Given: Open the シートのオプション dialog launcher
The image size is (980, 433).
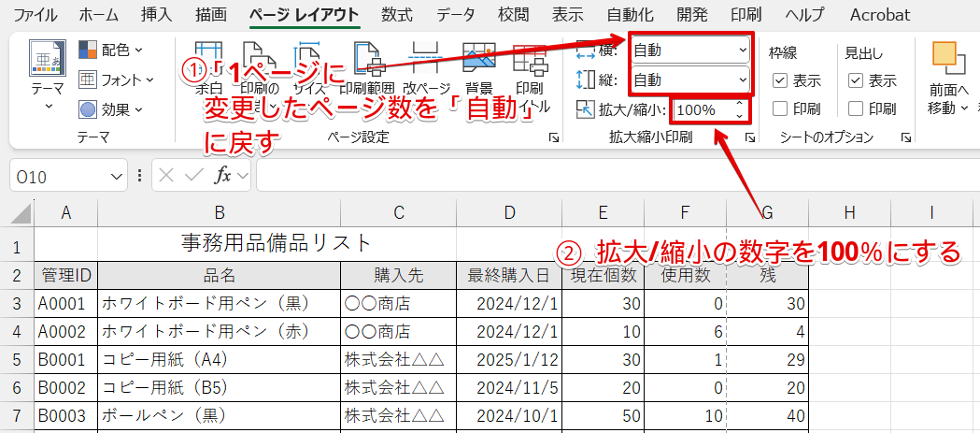Looking at the screenshot, I should pos(905,137).
